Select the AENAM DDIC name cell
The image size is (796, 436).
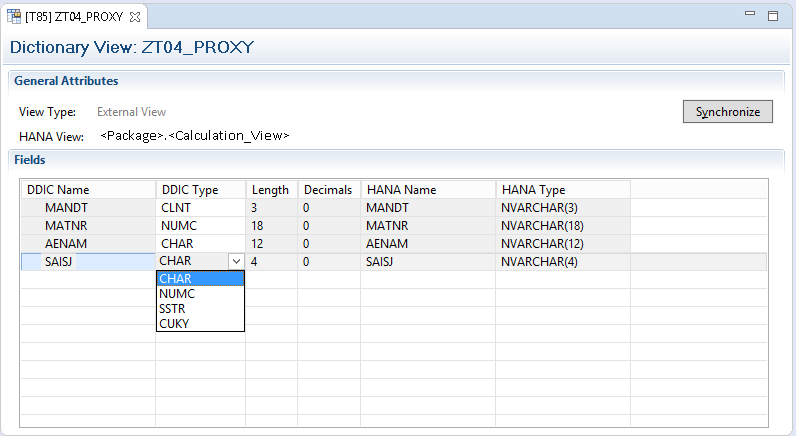coord(88,244)
